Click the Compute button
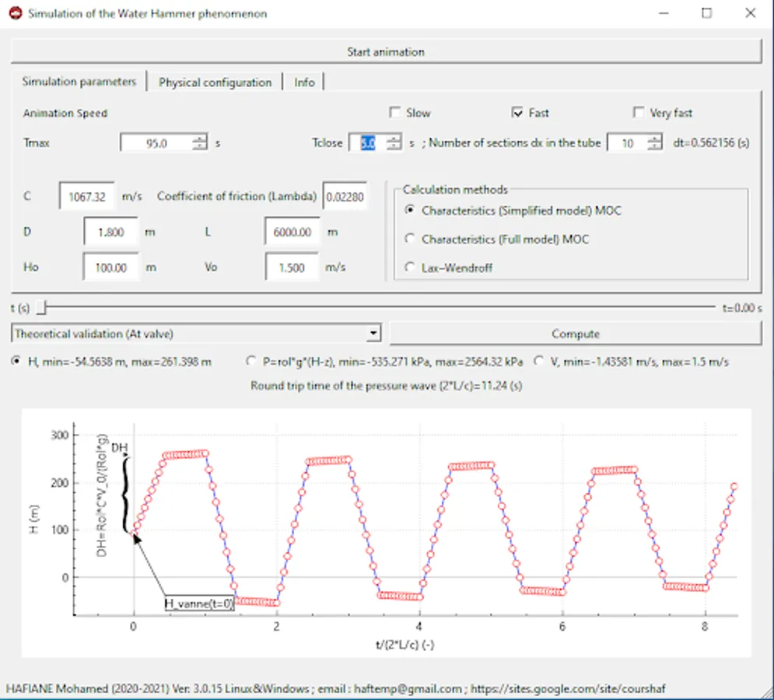This screenshot has height=700, width=774. point(575,334)
